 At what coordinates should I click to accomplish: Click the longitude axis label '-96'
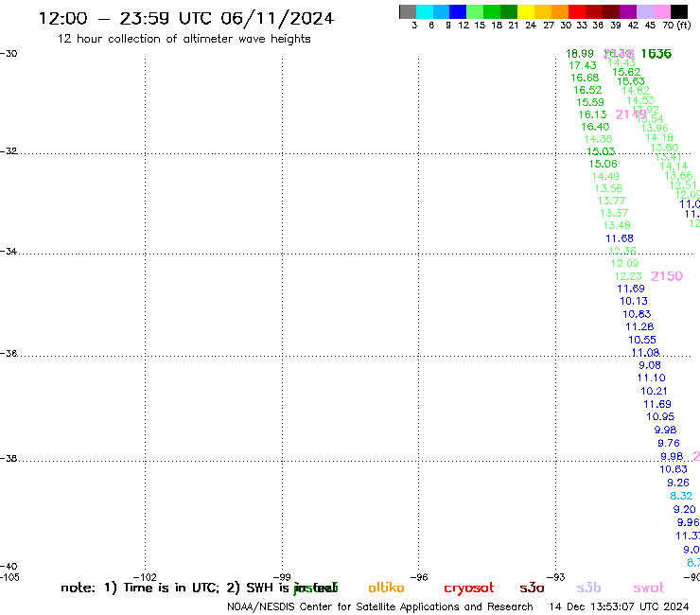419,577
